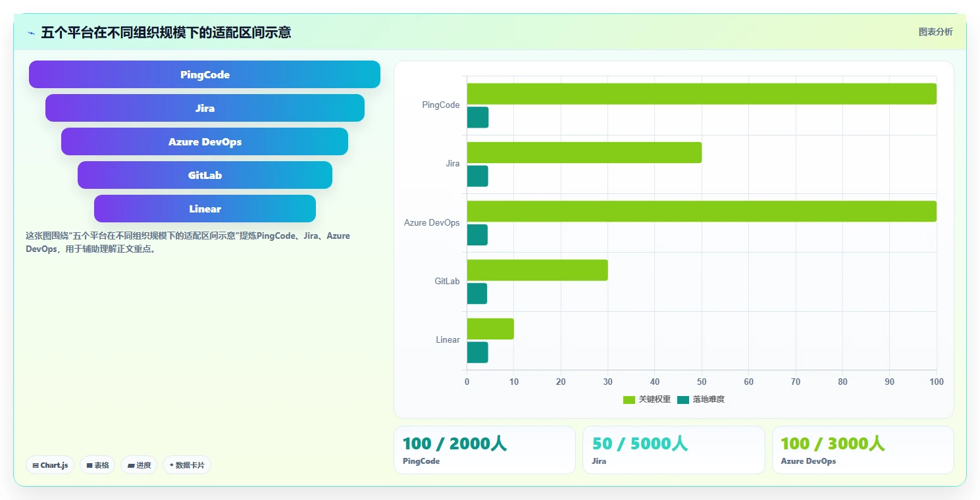Toggle the 关键权重 legend item

click(x=647, y=399)
